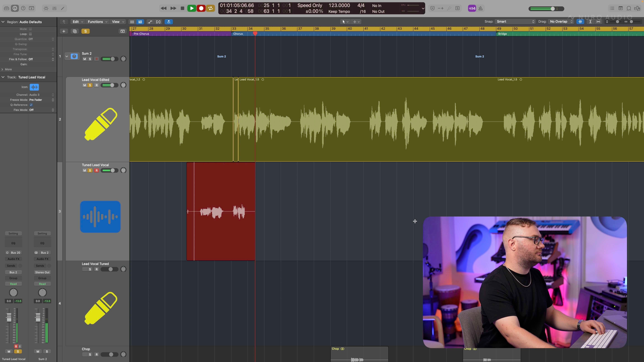
Task: Click the Chorus arrangement marker
Action: click(238, 34)
